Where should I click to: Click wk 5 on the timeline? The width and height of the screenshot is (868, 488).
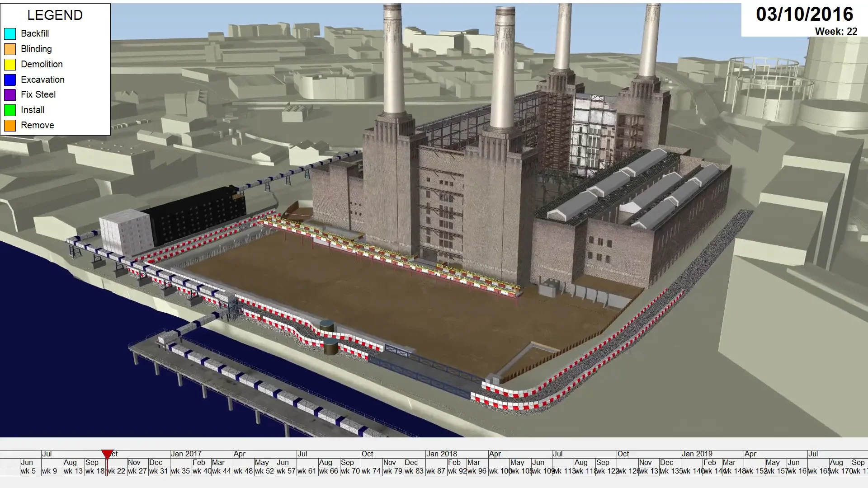tap(28, 471)
